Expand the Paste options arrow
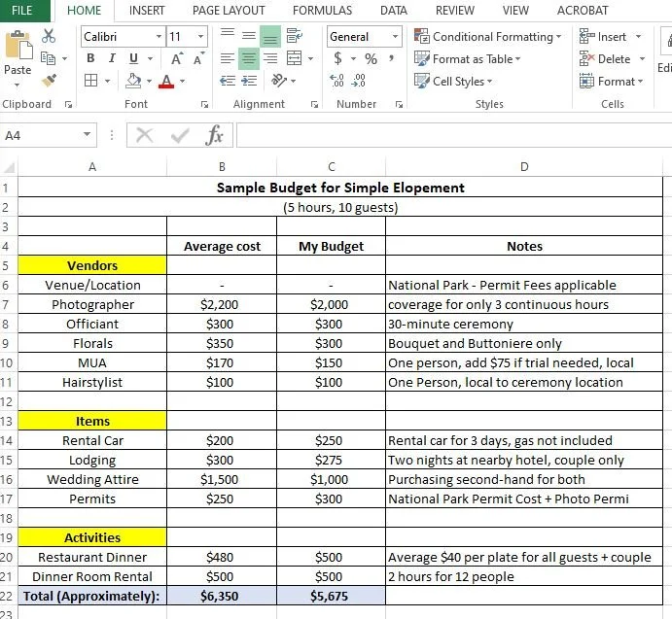The width and height of the screenshot is (672, 619). (18, 85)
